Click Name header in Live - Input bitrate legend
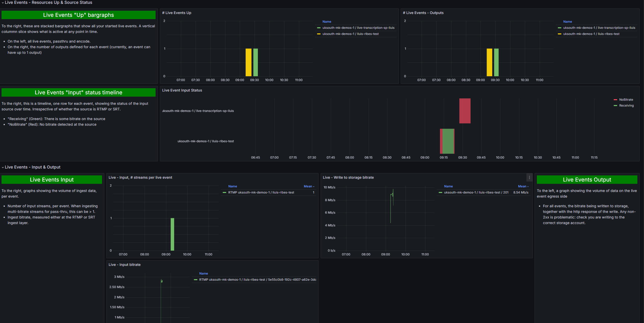The width and height of the screenshot is (644, 323). [x=203, y=274]
